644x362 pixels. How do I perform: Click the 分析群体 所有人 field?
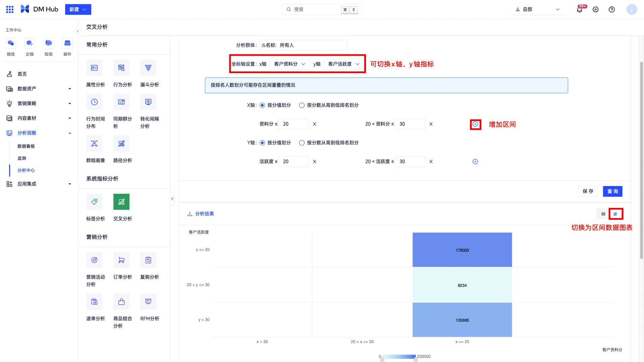coord(304,45)
